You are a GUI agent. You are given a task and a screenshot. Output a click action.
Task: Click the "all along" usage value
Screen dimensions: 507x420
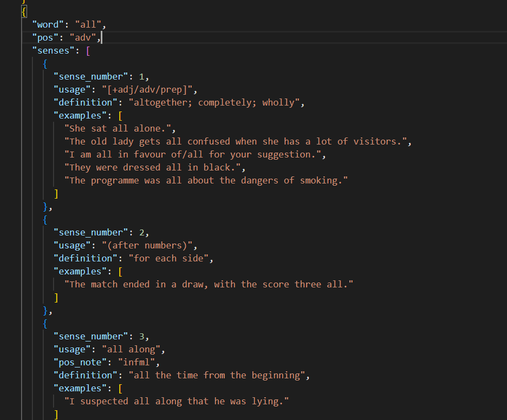(133, 349)
